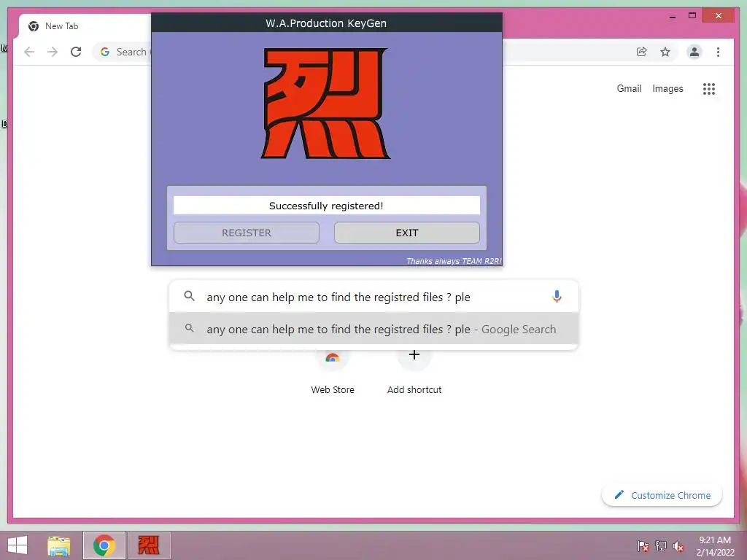Reload the page with the refresh icon
747x560 pixels.
pos(76,52)
